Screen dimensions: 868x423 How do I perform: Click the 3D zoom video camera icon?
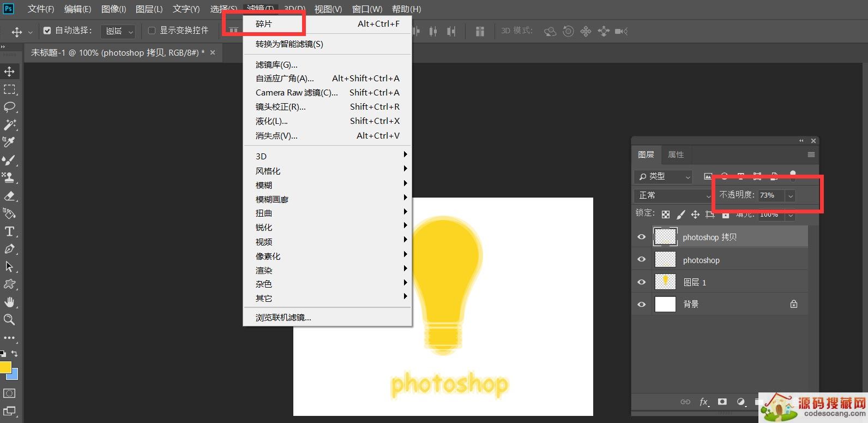click(x=621, y=31)
